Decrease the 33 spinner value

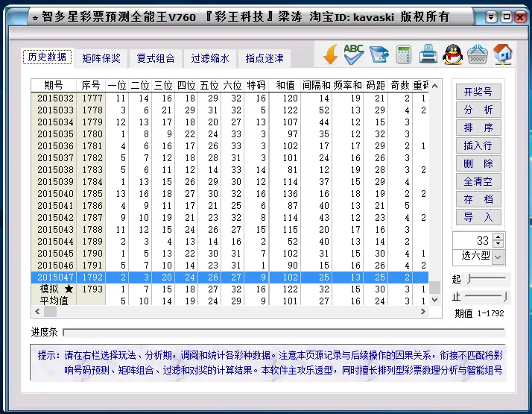(x=498, y=244)
